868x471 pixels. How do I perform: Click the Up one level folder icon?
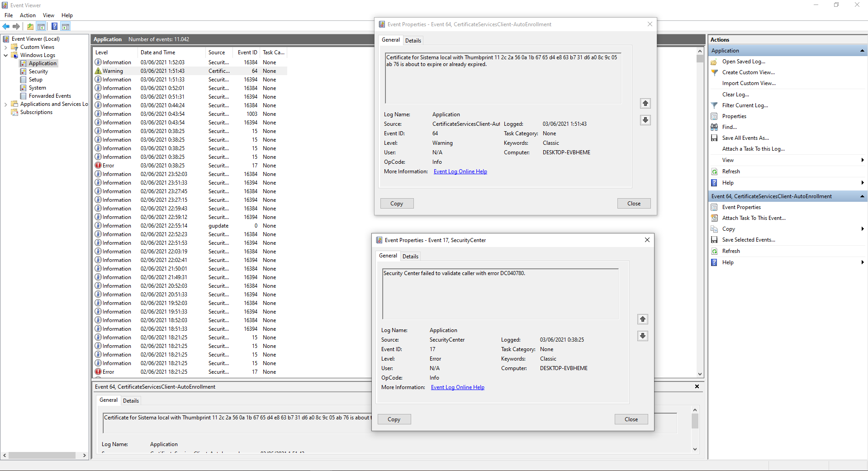tap(30, 26)
